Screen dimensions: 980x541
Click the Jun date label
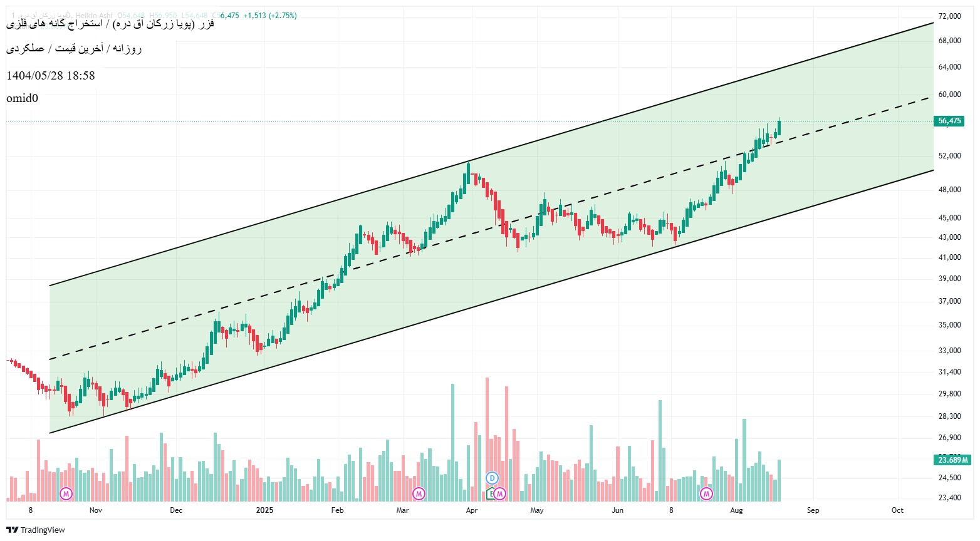[x=618, y=510]
